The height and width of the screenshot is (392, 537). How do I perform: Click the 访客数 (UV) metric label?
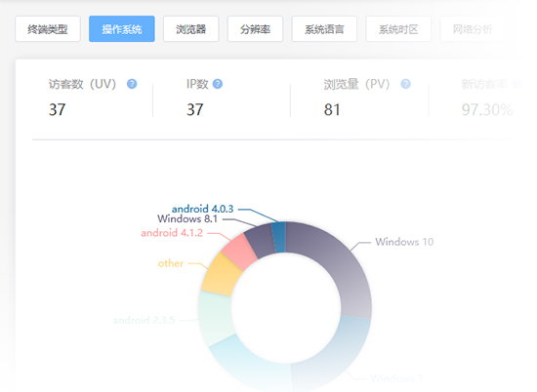(82, 84)
